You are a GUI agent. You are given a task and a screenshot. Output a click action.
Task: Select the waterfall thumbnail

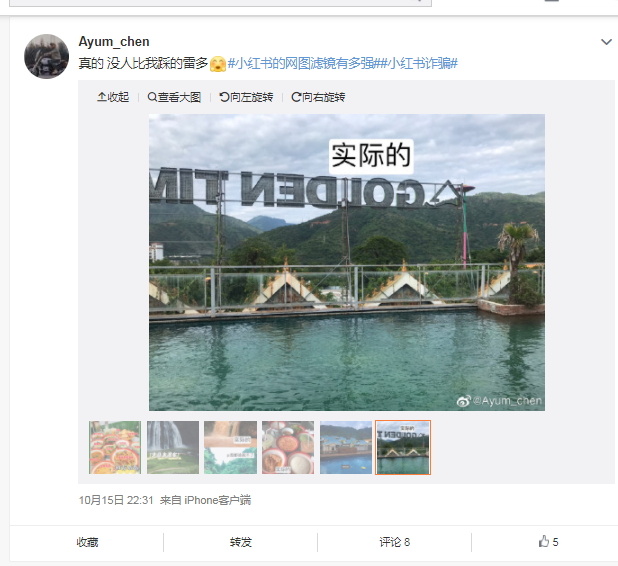(x=173, y=447)
